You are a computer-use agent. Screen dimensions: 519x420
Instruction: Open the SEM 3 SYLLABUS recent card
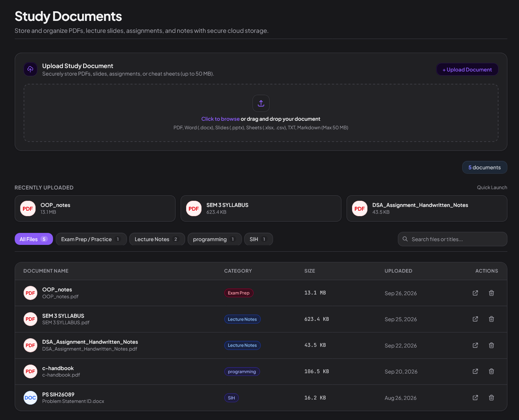261,209
